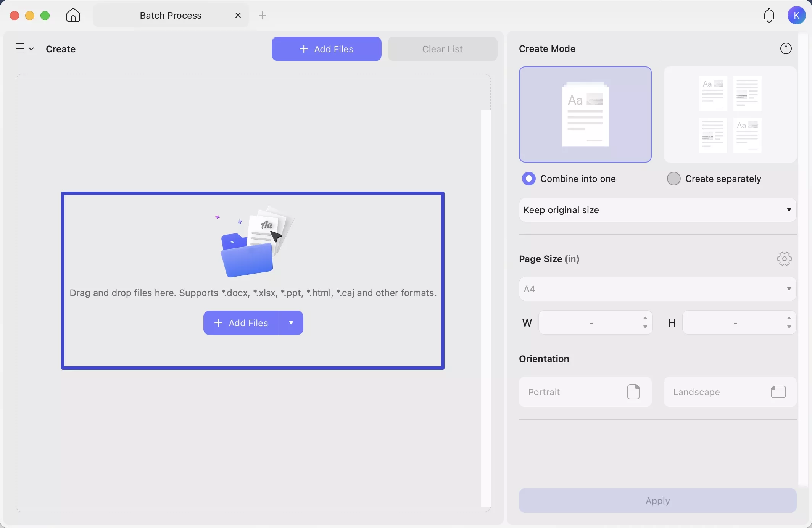Expand the A4 page size dropdown
The image size is (812, 528).
point(657,289)
